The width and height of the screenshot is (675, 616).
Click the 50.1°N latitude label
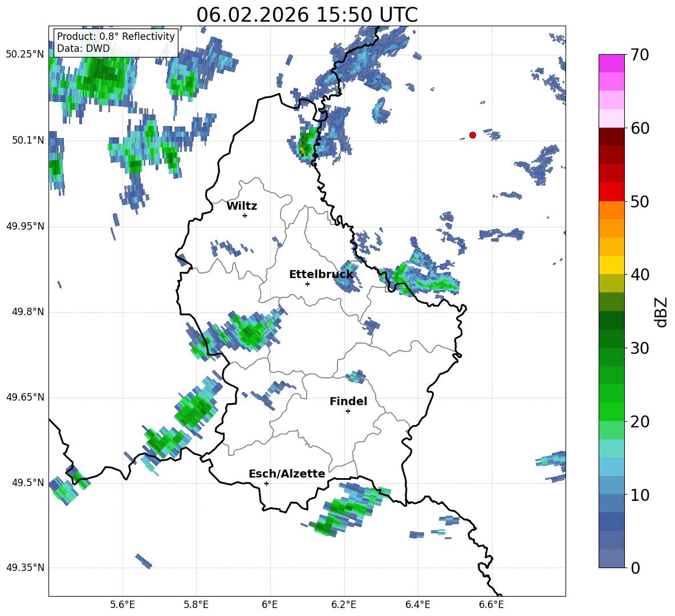(28, 140)
